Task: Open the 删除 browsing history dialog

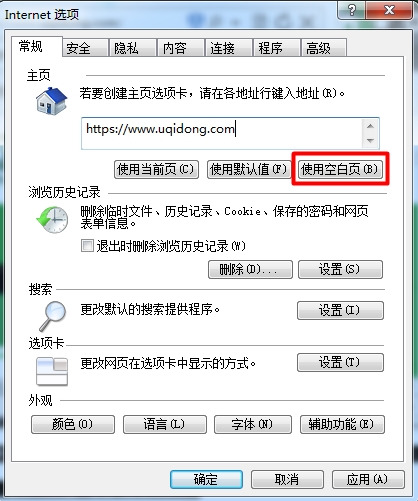Action: pos(250,269)
